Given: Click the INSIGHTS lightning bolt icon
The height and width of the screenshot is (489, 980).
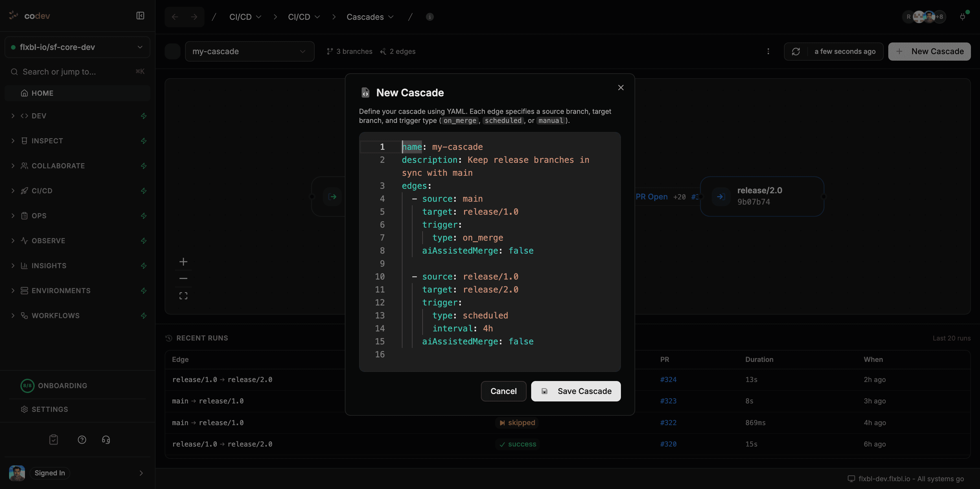Looking at the screenshot, I should (x=144, y=266).
